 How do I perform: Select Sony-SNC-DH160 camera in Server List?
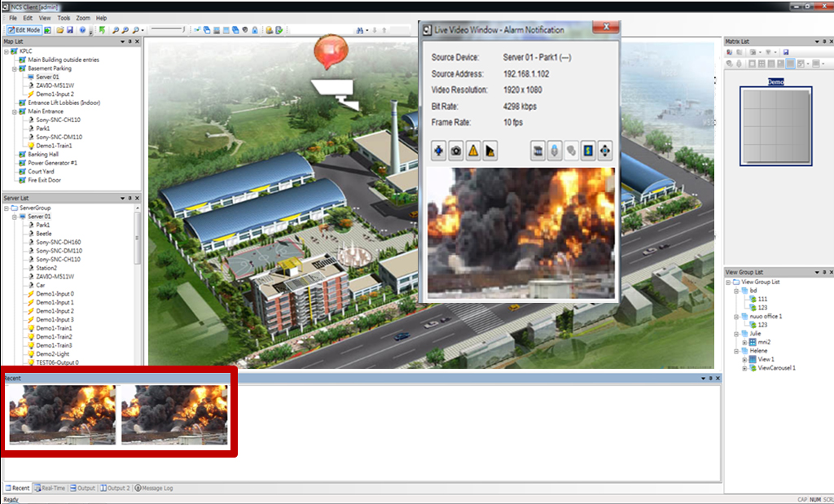(59, 242)
